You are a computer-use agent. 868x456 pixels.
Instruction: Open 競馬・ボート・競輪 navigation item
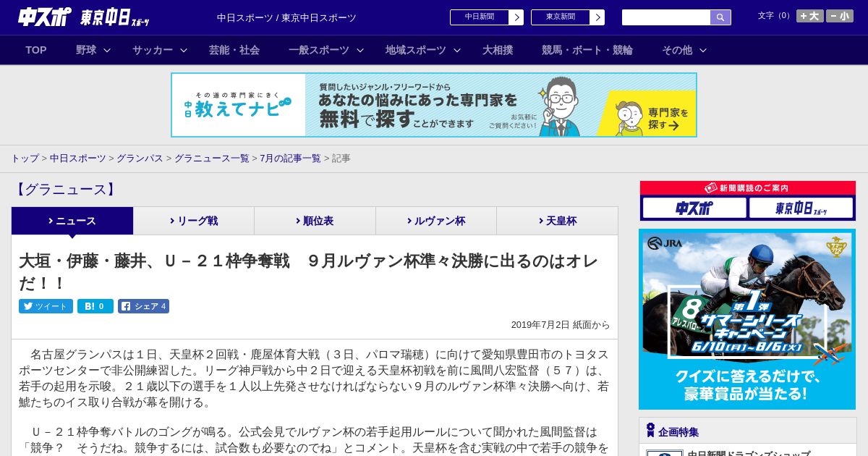587,50
